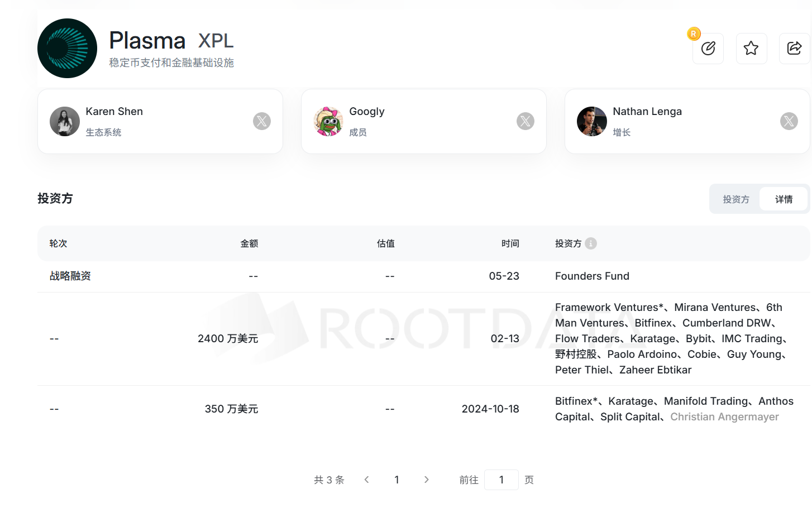812x508 pixels.
Task: Select page number 1 in pagination
Action: (397, 480)
